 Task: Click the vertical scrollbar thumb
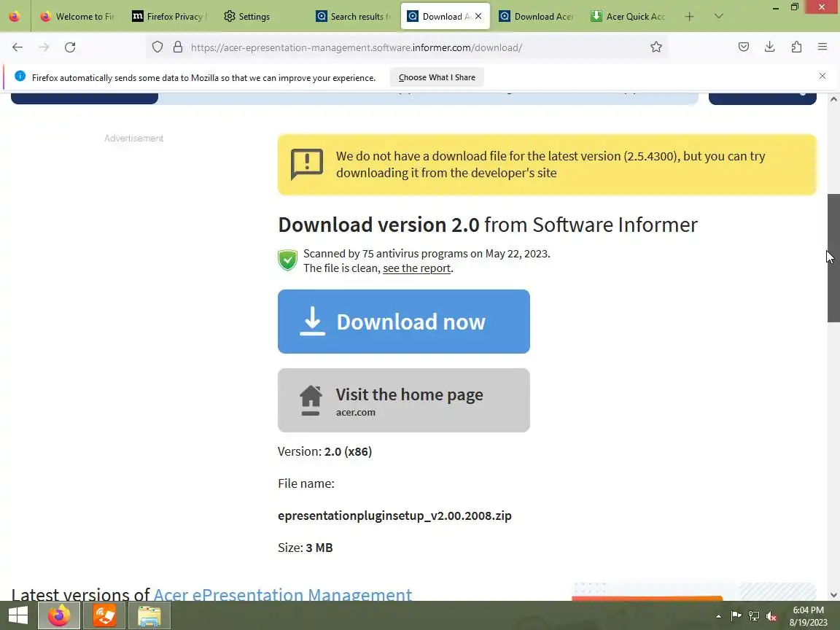point(833,257)
